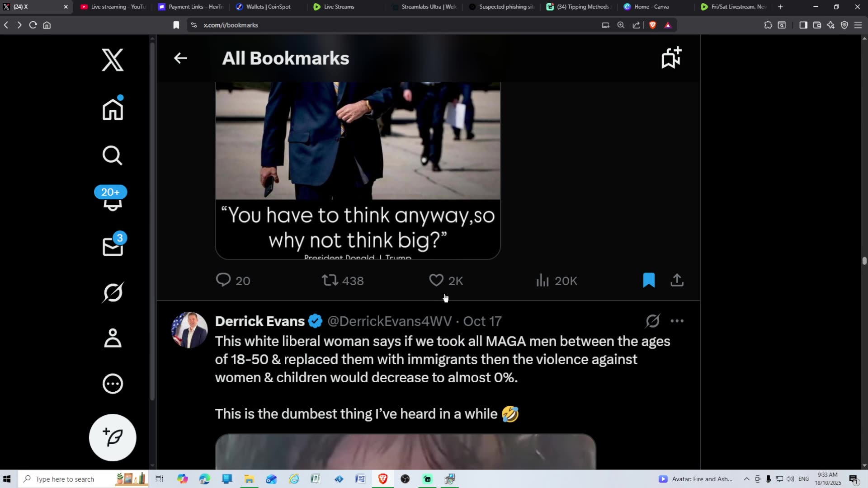This screenshot has width=868, height=488.
Task: Open Brave Wallet icon
Action: (x=817, y=25)
